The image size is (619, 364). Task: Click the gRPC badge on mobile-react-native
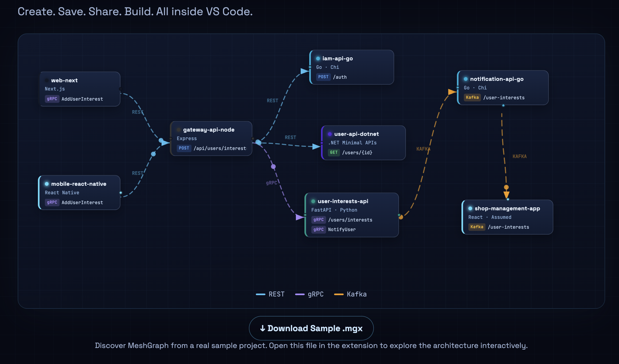(x=52, y=202)
